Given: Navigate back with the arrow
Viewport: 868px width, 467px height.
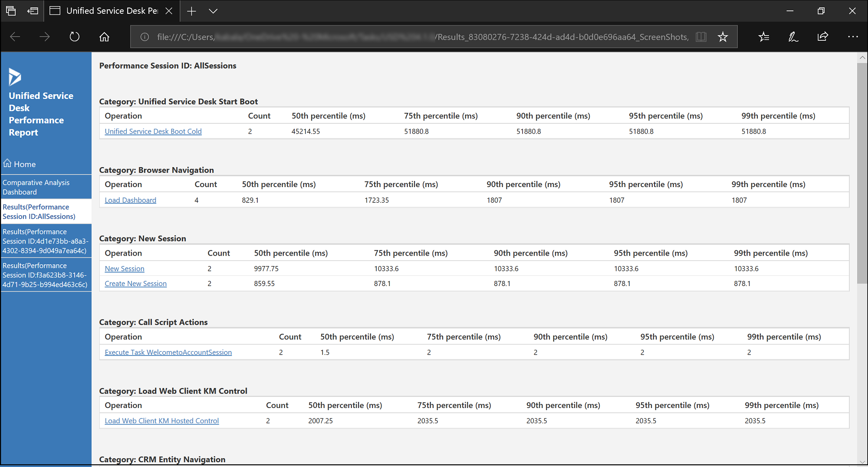Looking at the screenshot, I should (x=16, y=36).
